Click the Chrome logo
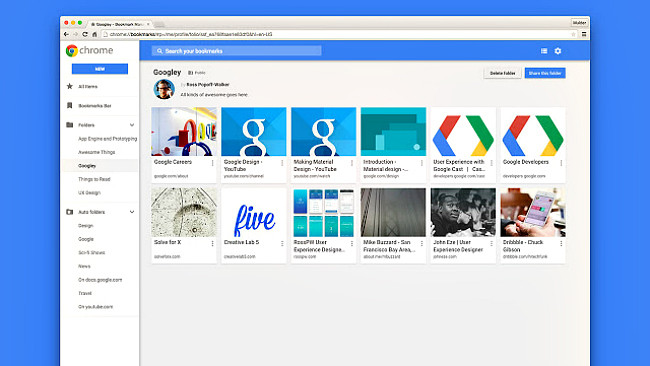Screen dimensions: 650x366 point(72,51)
